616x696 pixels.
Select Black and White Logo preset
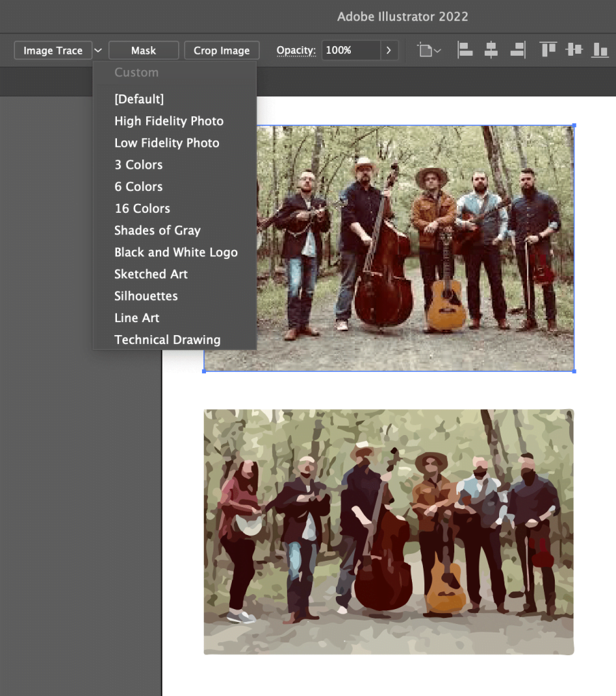[x=175, y=252]
